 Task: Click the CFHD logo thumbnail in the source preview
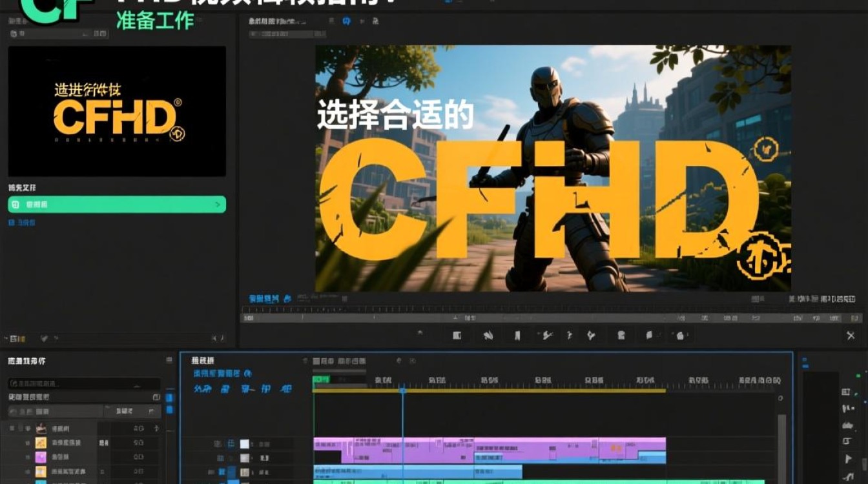point(117,111)
